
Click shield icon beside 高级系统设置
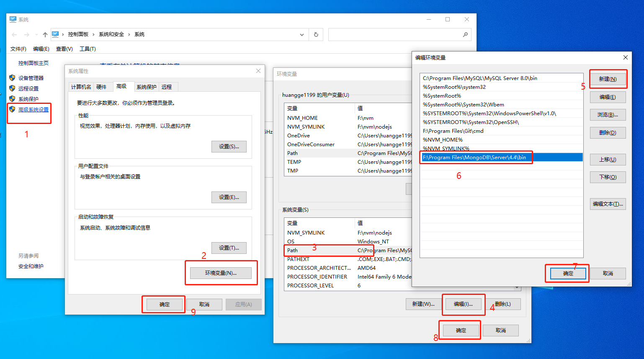point(12,109)
